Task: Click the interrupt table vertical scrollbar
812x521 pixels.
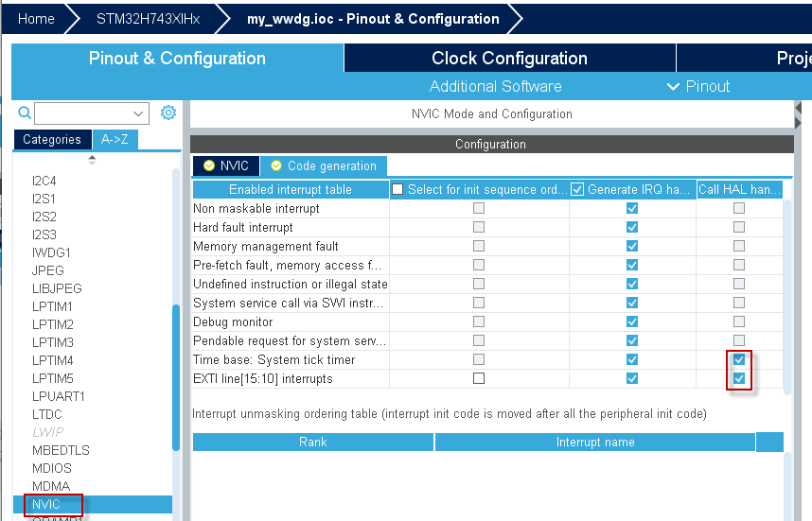Action: [787, 298]
